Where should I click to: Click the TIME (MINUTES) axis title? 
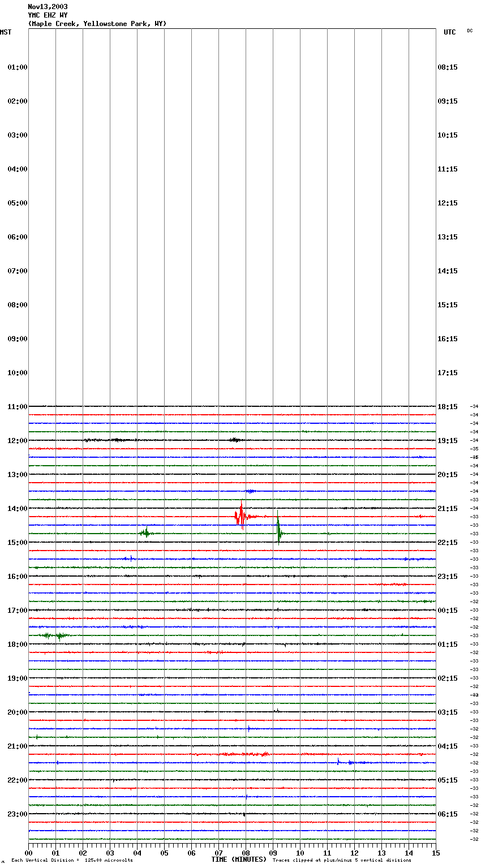239,860
